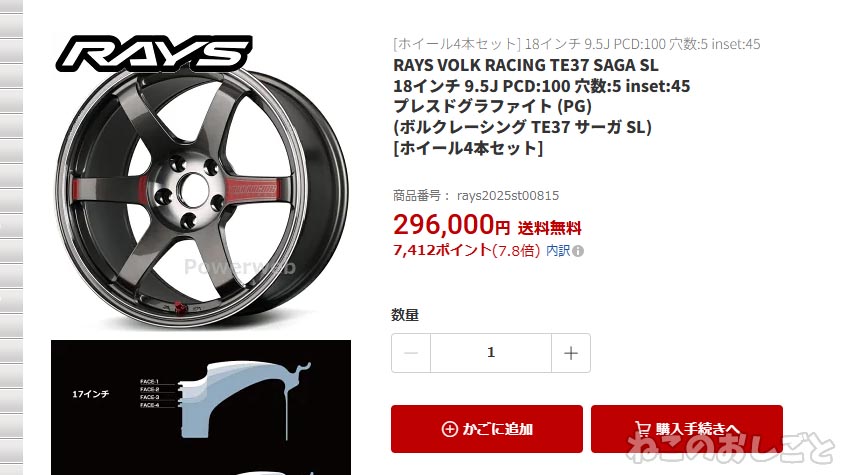This screenshot has height=475, width=844.
Task: Click the info icon beside 内訳
Action: coord(578,251)
